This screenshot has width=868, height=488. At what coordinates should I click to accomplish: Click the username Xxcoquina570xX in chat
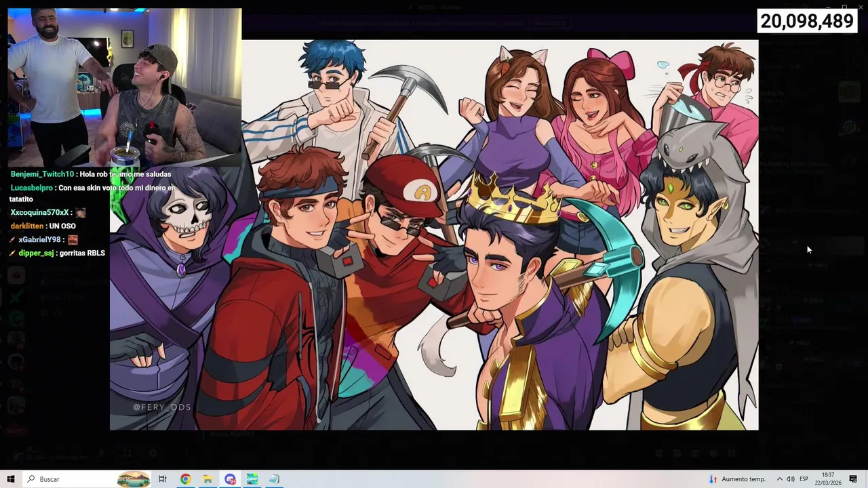point(40,213)
